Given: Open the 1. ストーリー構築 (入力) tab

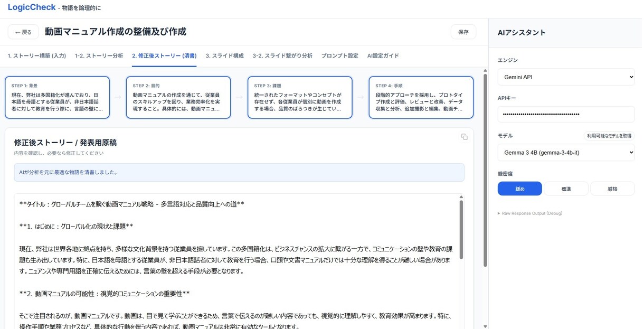Looking at the screenshot, I should tap(37, 56).
